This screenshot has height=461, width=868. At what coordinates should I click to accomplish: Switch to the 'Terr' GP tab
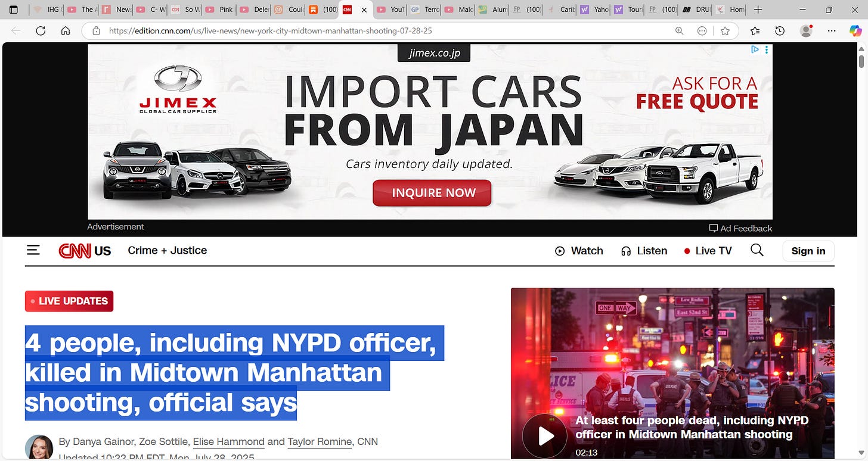click(x=425, y=10)
